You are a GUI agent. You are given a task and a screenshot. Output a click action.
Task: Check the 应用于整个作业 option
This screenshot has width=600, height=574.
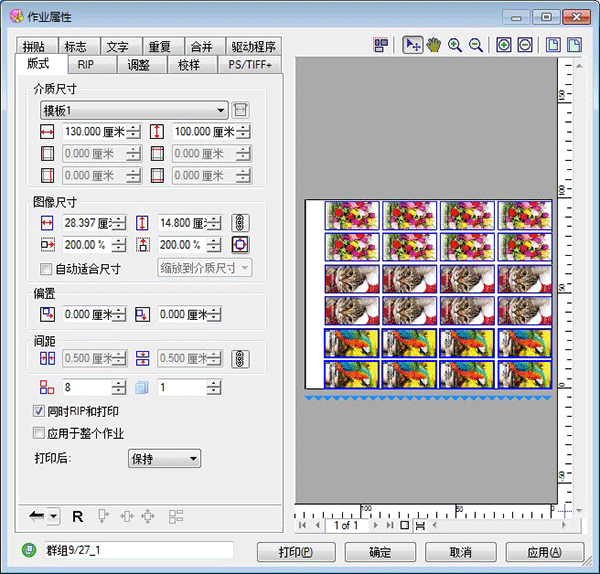[39, 433]
